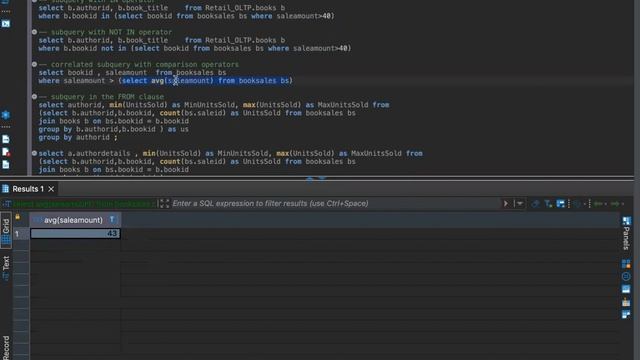Apply filter with the arrow button
This screenshot has width=640, height=360.
pos(506,203)
